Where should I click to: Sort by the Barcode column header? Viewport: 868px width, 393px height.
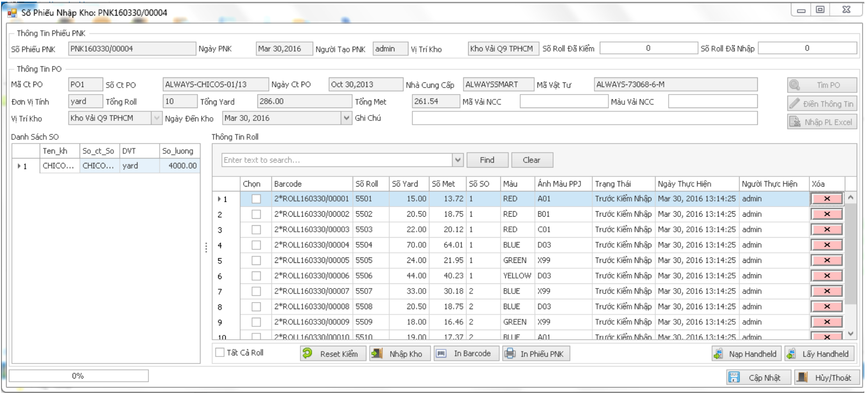point(312,184)
